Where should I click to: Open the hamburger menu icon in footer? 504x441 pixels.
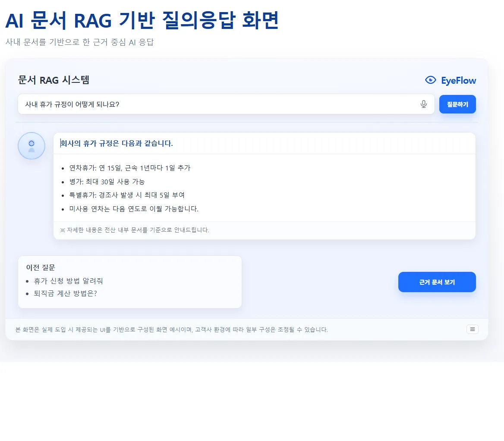tap(472, 329)
